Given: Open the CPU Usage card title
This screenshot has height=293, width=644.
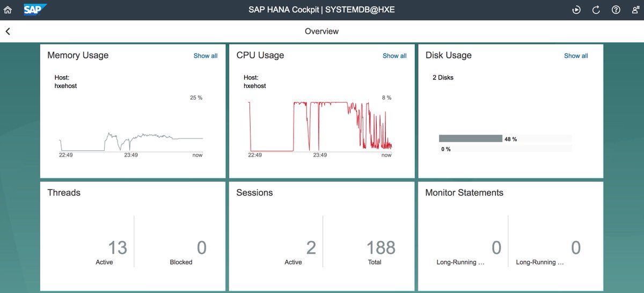Looking at the screenshot, I should click(260, 55).
